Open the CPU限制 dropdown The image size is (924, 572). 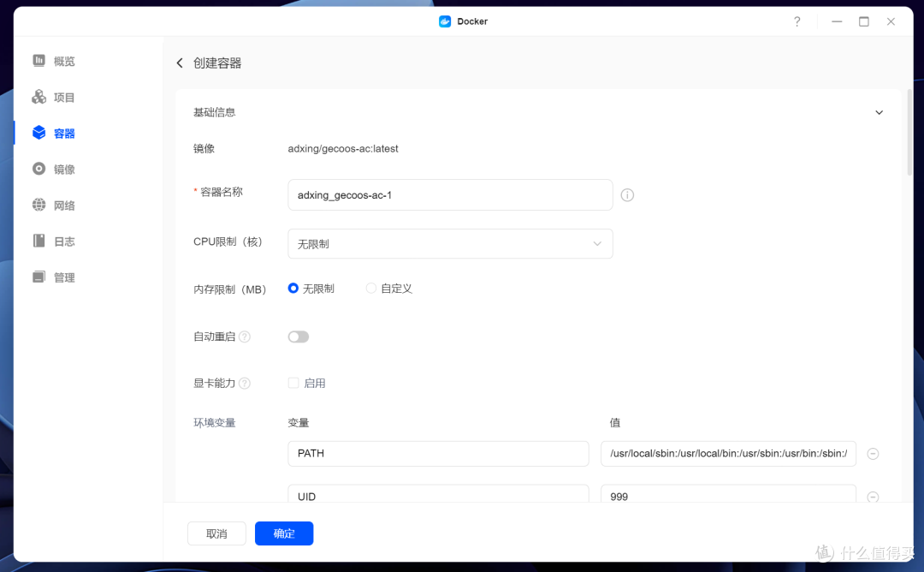click(x=450, y=243)
